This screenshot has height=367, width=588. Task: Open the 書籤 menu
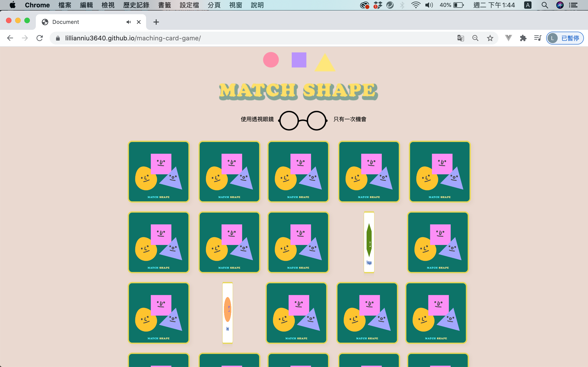click(x=164, y=5)
